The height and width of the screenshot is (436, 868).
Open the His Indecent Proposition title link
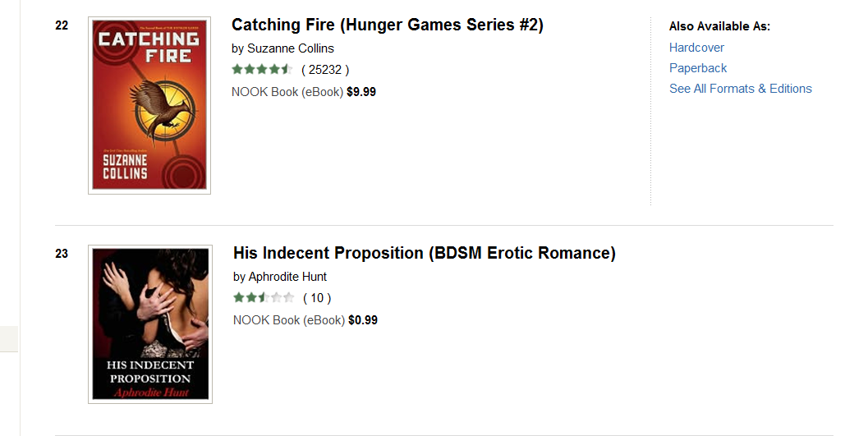(424, 254)
